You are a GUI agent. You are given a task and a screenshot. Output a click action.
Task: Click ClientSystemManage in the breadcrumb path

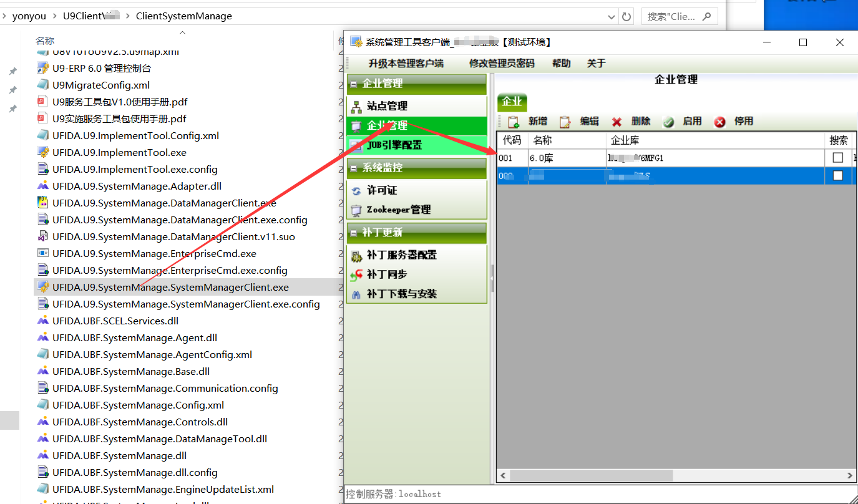pos(184,16)
